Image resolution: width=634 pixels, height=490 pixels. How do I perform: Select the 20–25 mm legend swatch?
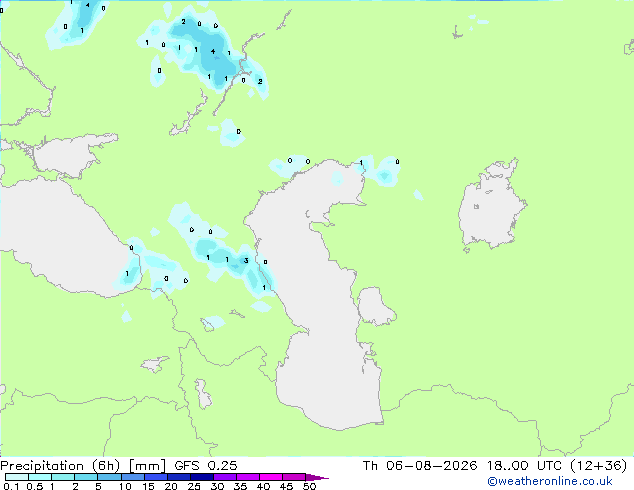pyautogui.click(x=179, y=477)
